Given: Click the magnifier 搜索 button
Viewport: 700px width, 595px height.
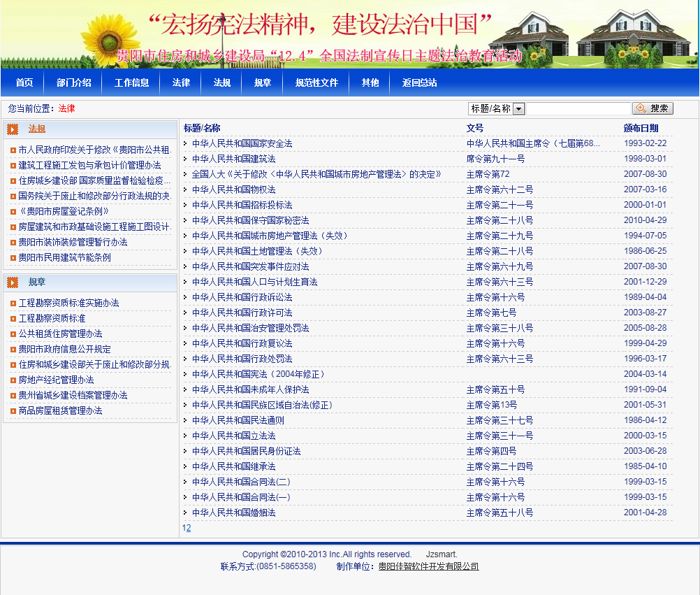Looking at the screenshot, I should [652, 108].
